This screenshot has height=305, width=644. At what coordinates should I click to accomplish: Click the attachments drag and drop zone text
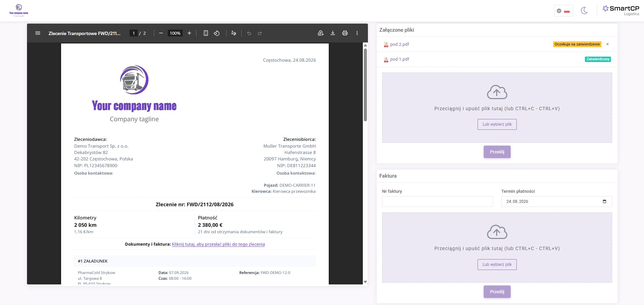(497, 109)
